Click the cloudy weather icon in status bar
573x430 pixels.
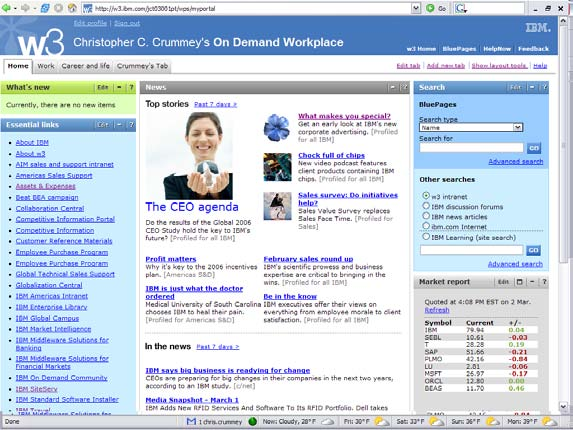point(327,422)
